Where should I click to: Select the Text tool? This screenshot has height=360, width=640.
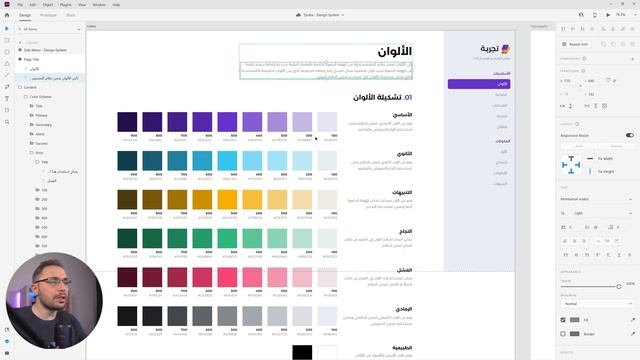click(x=7, y=99)
